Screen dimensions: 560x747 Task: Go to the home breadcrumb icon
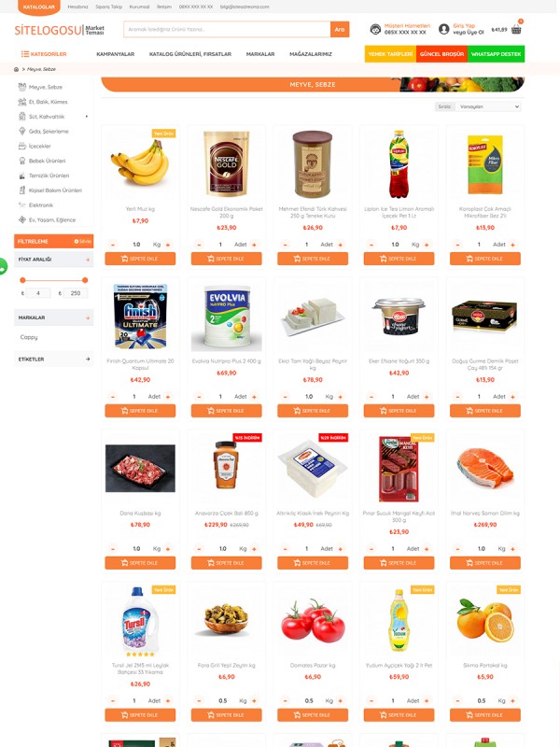pos(16,69)
